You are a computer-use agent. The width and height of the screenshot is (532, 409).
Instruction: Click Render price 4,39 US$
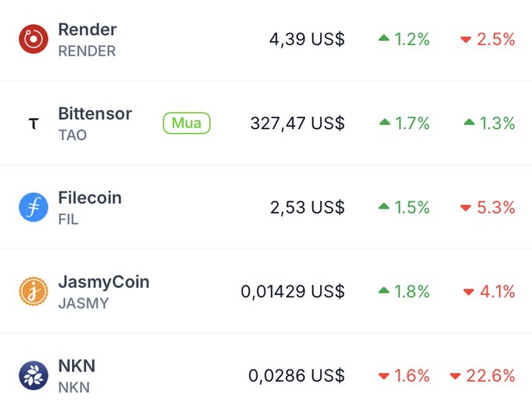(x=307, y=39)
